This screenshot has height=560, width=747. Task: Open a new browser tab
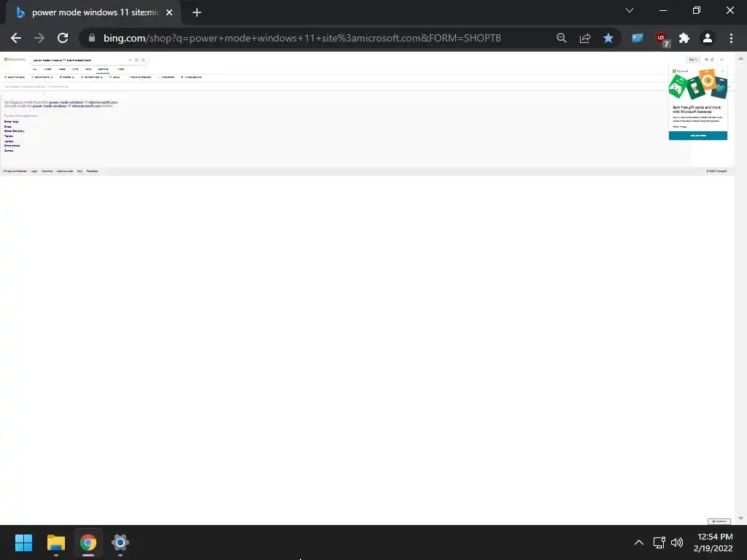click(197, 12)
